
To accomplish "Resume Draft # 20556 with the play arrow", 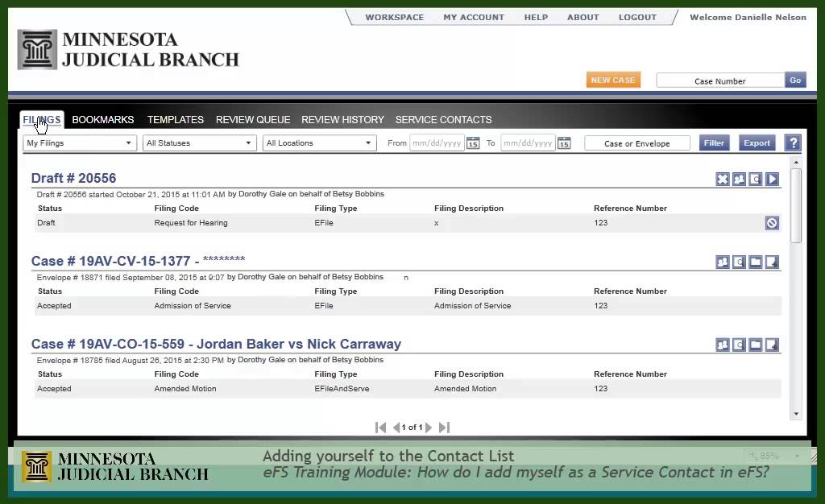I will pyautogui.click(x=772, y=180).
